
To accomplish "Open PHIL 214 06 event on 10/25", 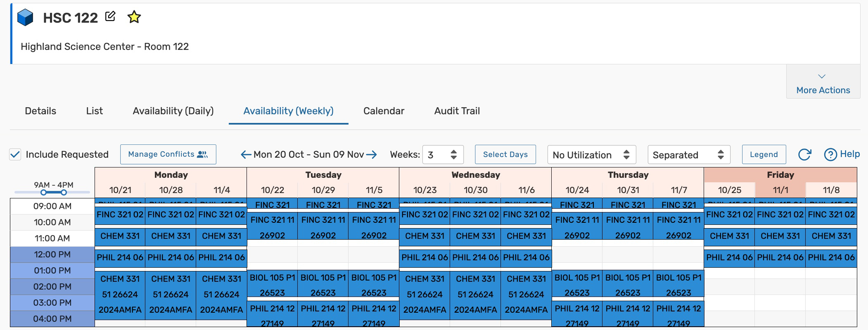I will (730, 258).
